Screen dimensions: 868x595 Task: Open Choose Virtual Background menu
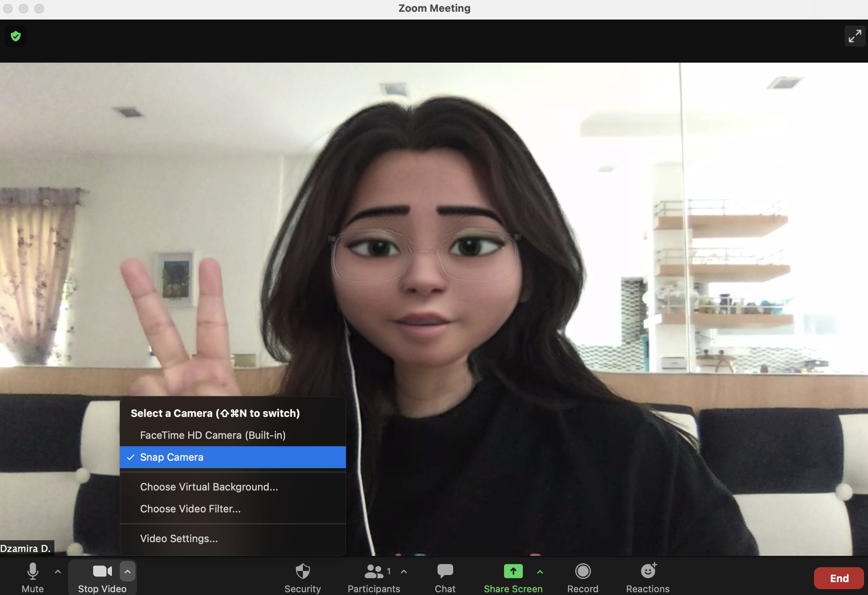coord(209,486)
